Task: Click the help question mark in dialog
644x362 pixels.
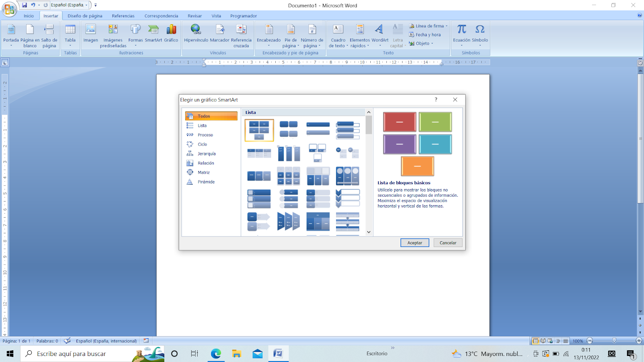Action: coord(436,100)
